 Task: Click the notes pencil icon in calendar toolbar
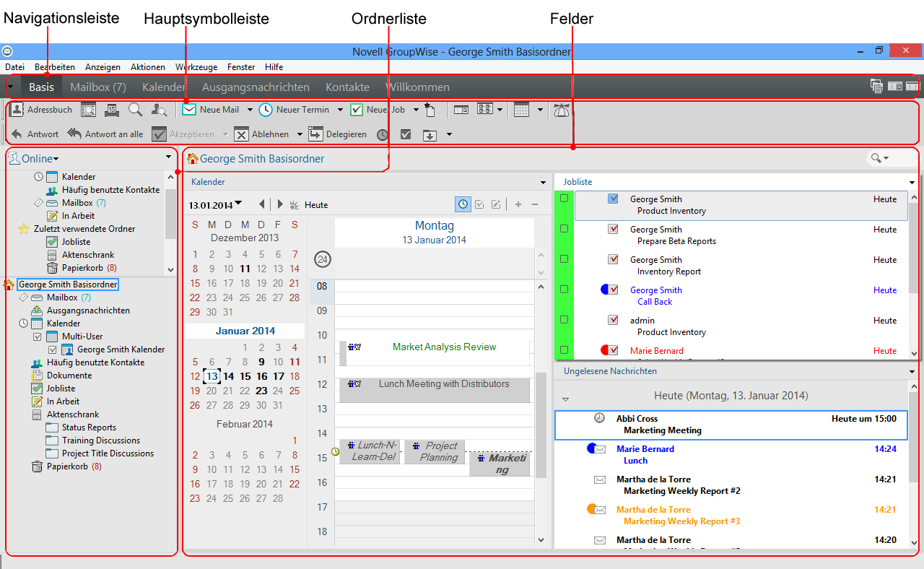[496, 204]
